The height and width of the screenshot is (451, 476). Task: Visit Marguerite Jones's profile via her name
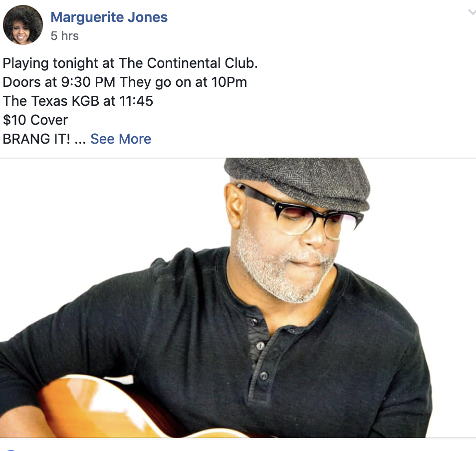pos(109,17)
